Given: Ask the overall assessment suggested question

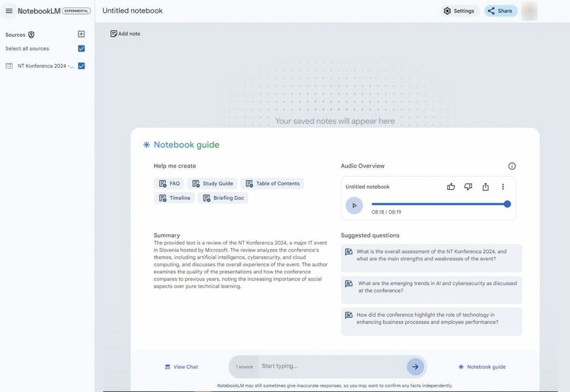Looking at the screenshot, I should click(431, 258).
